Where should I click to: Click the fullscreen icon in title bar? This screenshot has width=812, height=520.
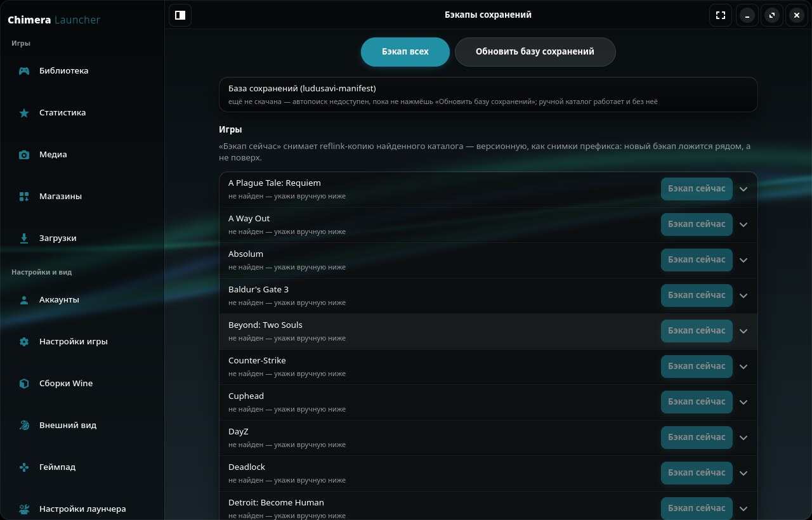pyautogui.click(x=721, y=15)
